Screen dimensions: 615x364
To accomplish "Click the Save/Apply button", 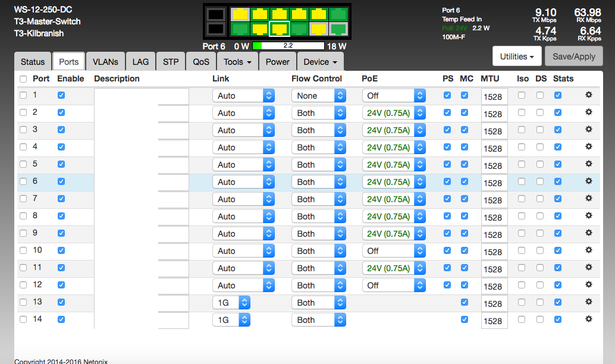I will [x=574, y=57].
